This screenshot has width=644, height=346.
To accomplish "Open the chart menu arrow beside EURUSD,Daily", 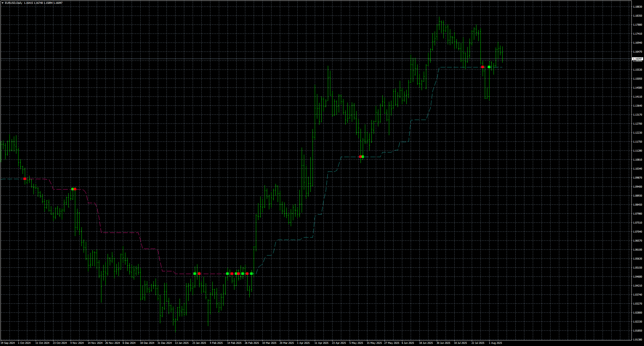I will (3, 3).
